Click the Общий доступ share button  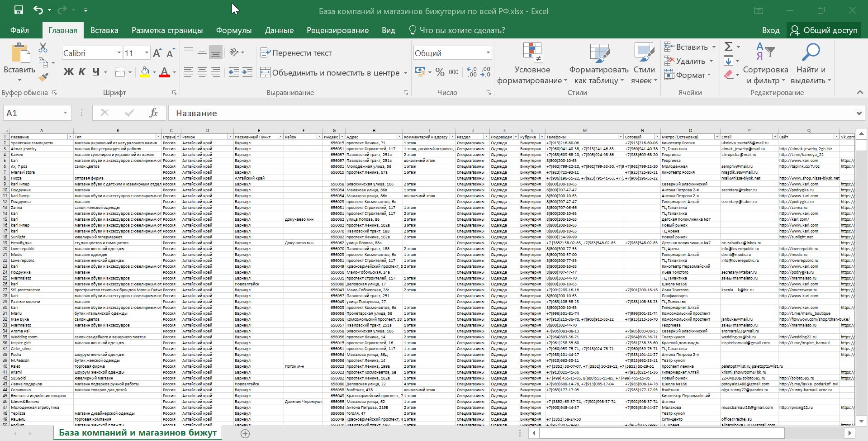(824, 30)
